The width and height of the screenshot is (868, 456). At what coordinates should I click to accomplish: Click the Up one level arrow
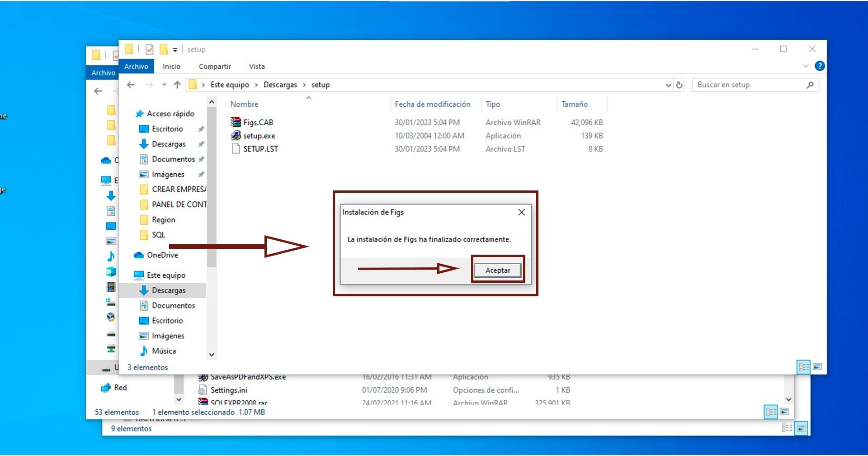pyautogui.click(x=177, y=85)
